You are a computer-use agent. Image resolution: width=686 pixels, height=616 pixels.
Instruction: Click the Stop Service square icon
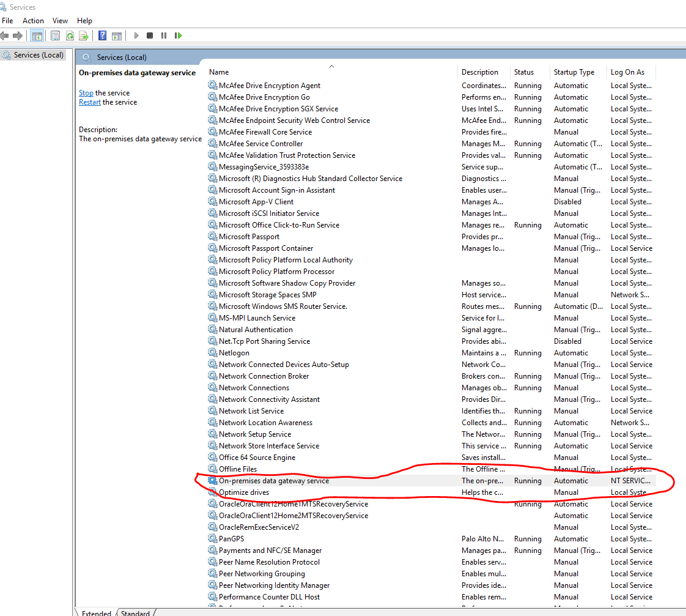(x=150, y=35)
